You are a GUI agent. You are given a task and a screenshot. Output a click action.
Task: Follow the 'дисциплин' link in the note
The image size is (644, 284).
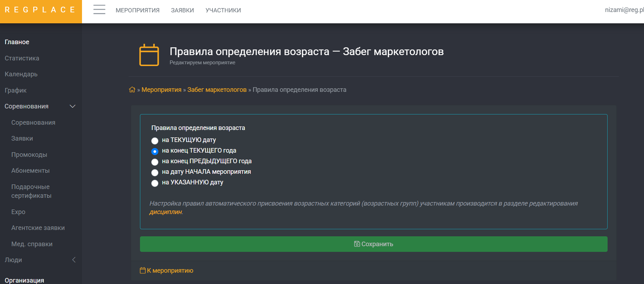(x=166, y=212)
